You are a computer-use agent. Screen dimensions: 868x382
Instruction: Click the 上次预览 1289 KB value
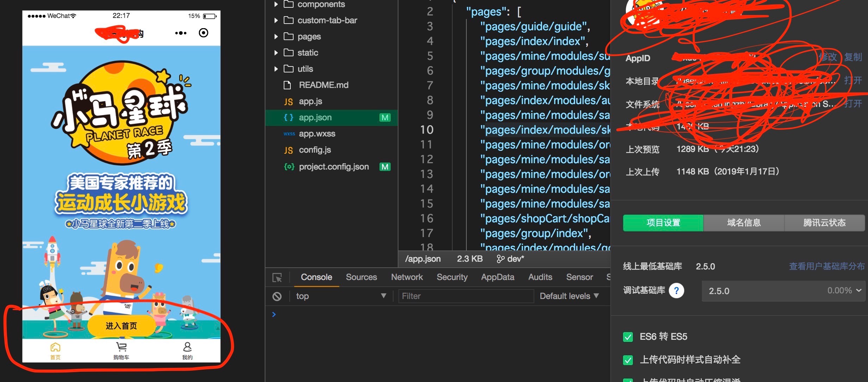click(x=717, y=149)
